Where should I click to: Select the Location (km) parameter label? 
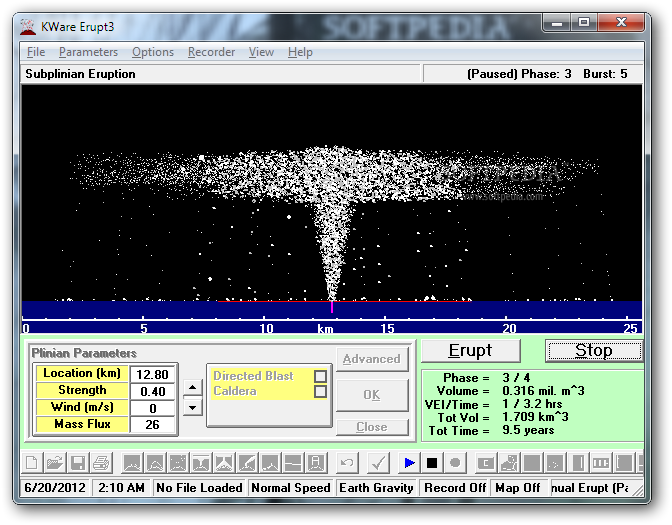[x=82, y=373]
